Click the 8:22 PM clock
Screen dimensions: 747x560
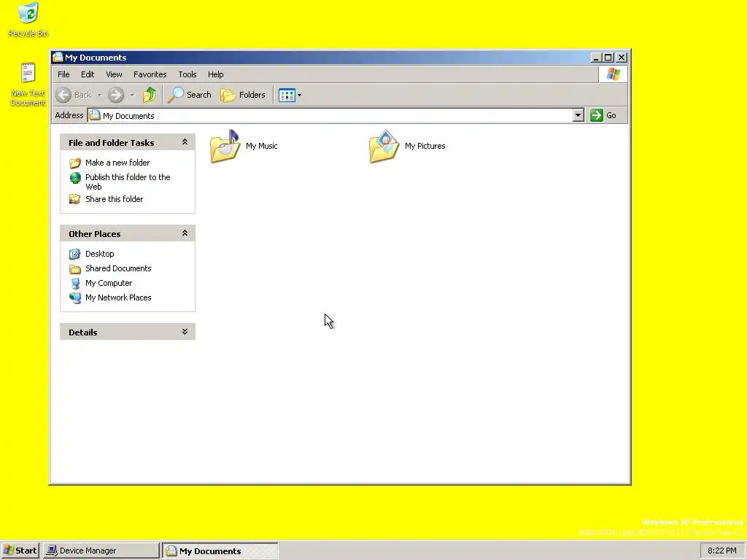[721, 551]
